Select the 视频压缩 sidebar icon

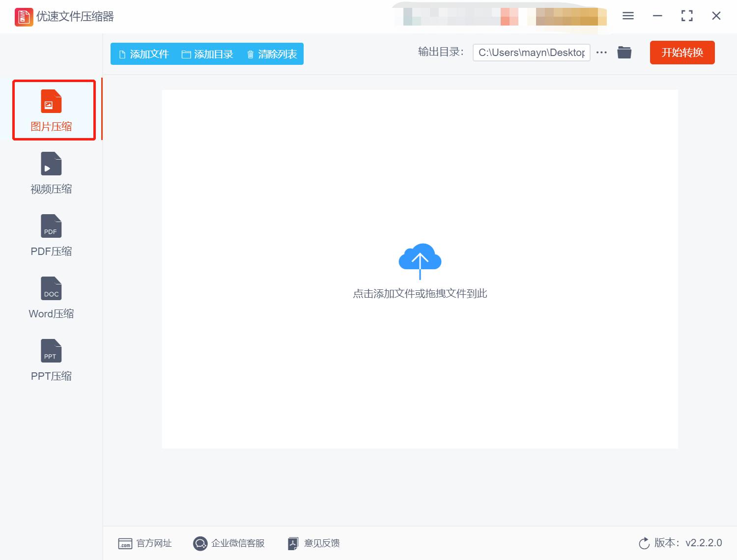point(51,164)
